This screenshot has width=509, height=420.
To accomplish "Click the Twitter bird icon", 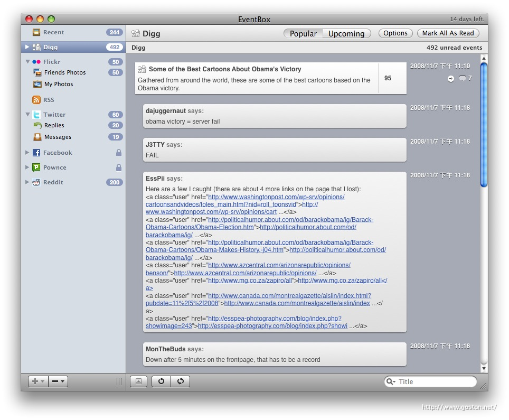I will pos(36,115).
